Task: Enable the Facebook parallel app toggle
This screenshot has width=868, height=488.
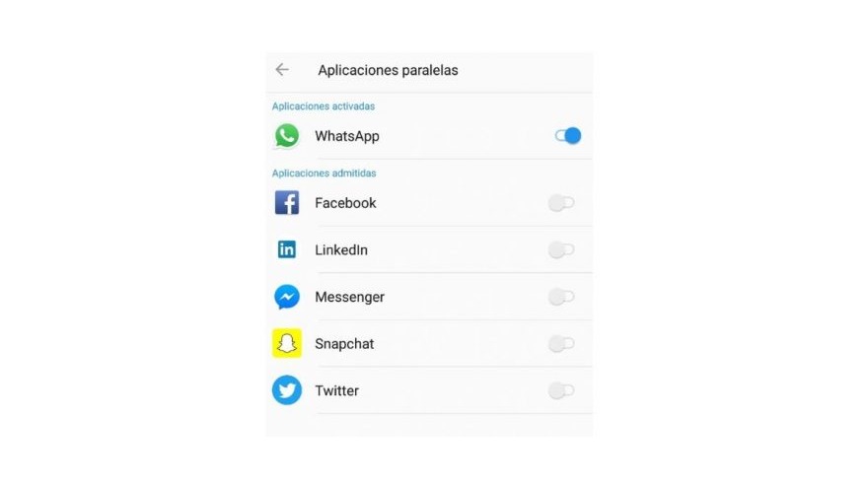Action: pos(561,203)
